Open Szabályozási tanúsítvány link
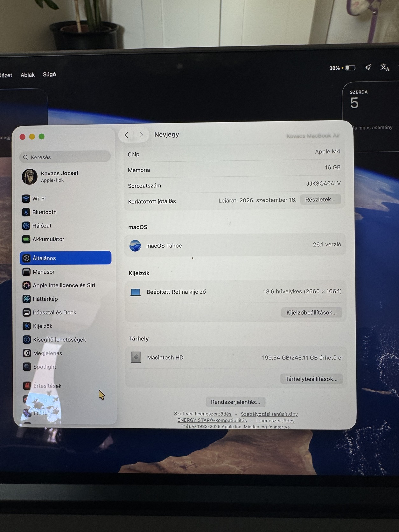The height and width of the screenshot is (532, 399). pos(269,414)
